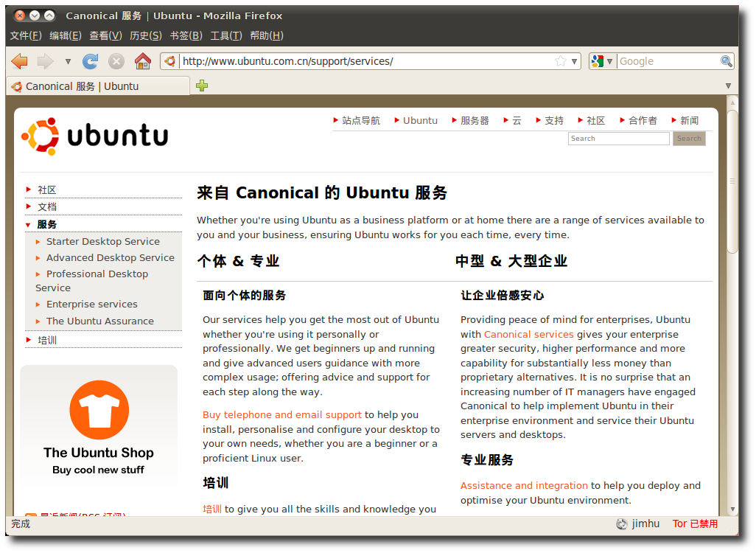
Task: Open the 查看(V) menu
Action: tap(105, 35)
